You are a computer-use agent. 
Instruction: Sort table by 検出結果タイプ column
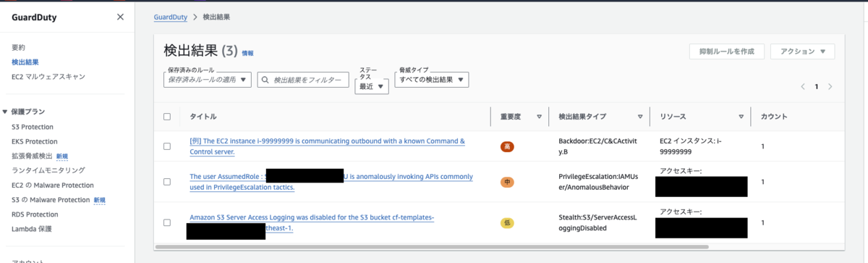(640, 117)
